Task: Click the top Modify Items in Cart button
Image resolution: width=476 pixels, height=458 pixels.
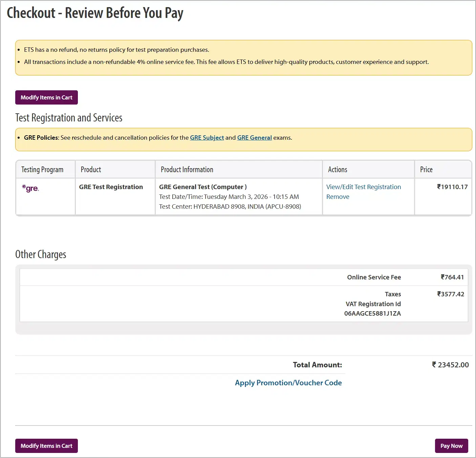Action: (x=46, y=97)
